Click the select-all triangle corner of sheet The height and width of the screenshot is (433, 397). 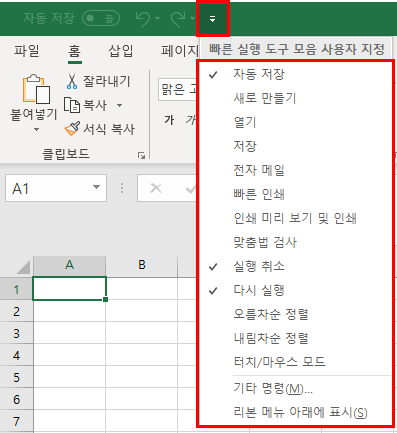click(x=22, y=267)
